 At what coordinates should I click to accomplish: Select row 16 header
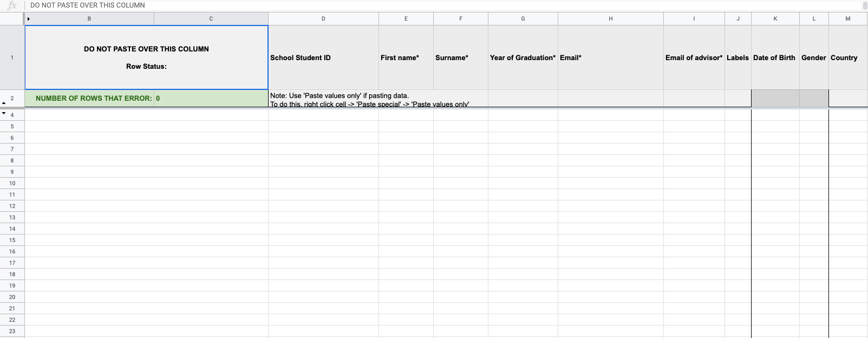coord(12,251)
